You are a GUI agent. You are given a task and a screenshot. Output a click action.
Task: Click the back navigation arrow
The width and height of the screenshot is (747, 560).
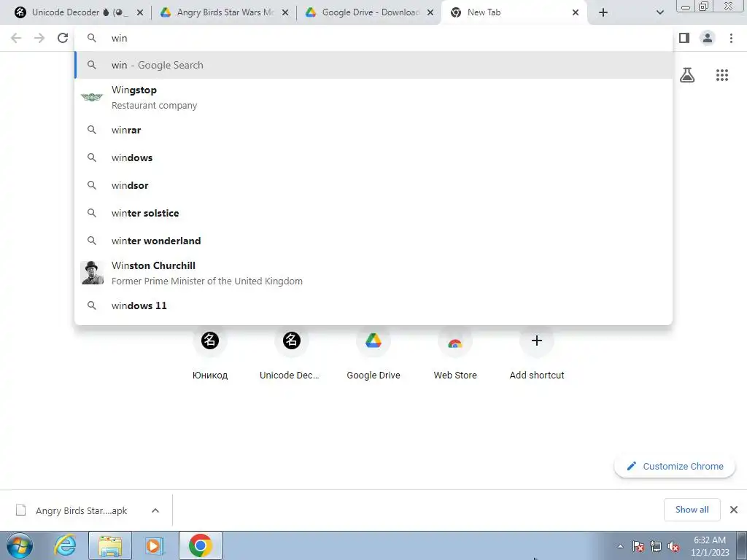pyautogui.click(x=16, y=38)
